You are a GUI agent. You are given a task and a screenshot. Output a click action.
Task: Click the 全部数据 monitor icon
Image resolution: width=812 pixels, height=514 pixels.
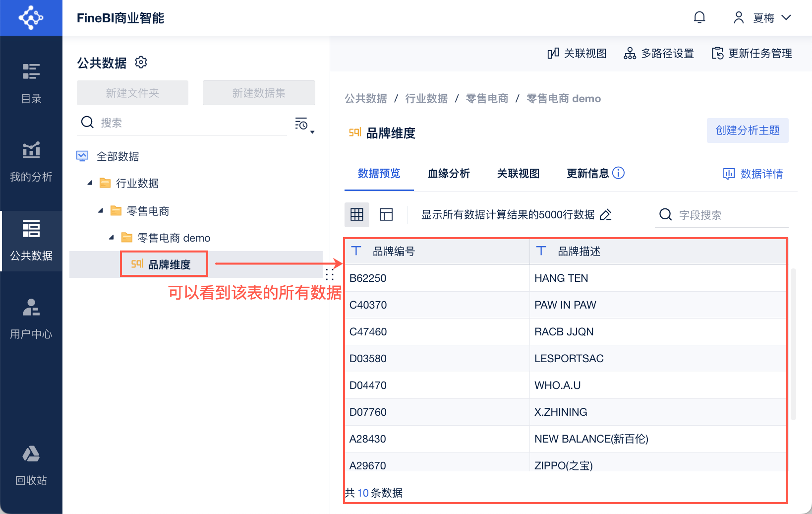(82, 156)
